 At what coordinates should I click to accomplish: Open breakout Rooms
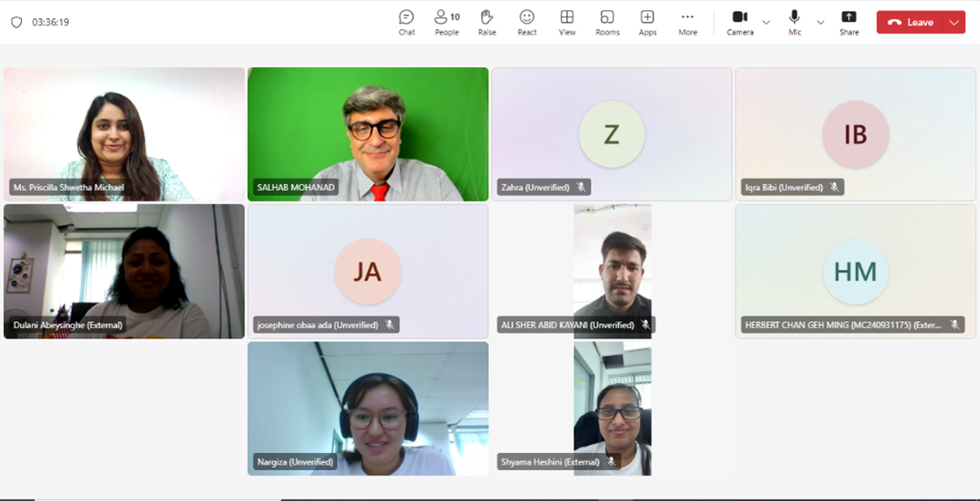(607, 23)
